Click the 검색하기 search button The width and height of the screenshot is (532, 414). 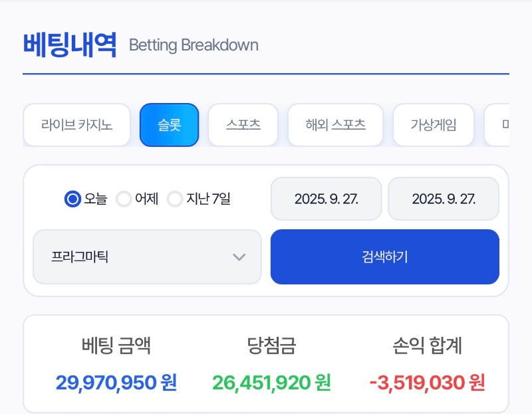385,257
